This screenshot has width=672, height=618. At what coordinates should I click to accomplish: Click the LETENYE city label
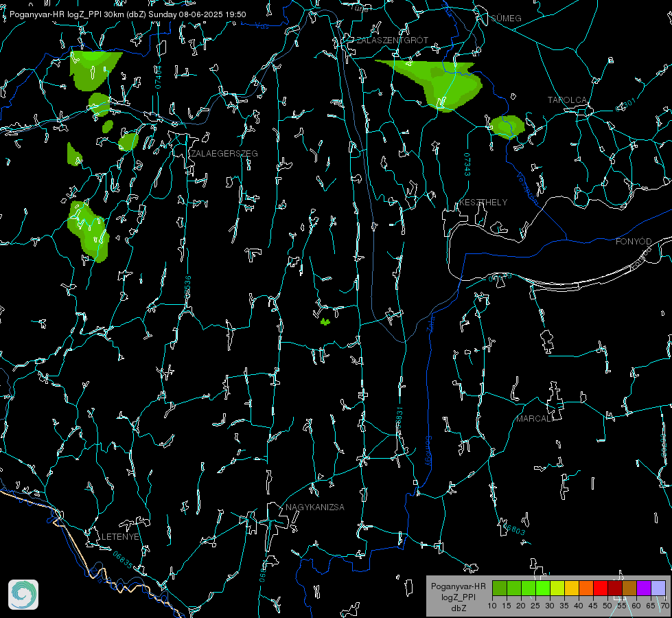[x=120, y=536]
